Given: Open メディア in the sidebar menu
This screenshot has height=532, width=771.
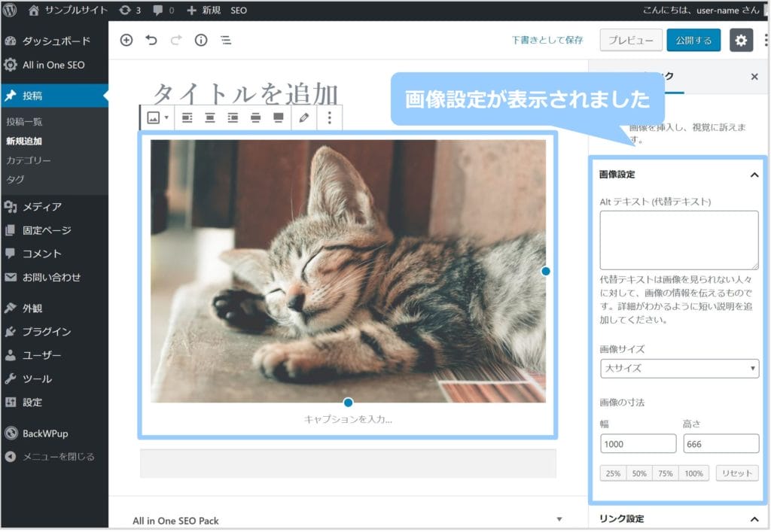Looking at the screenshot, I should click(x=41, y=206).
